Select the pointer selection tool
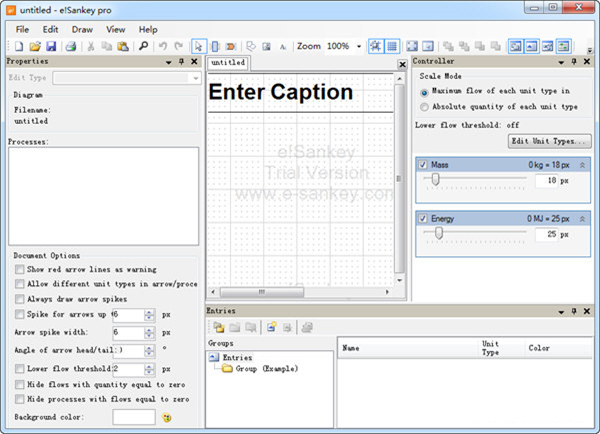600x434 pixels. pos(198,46)
